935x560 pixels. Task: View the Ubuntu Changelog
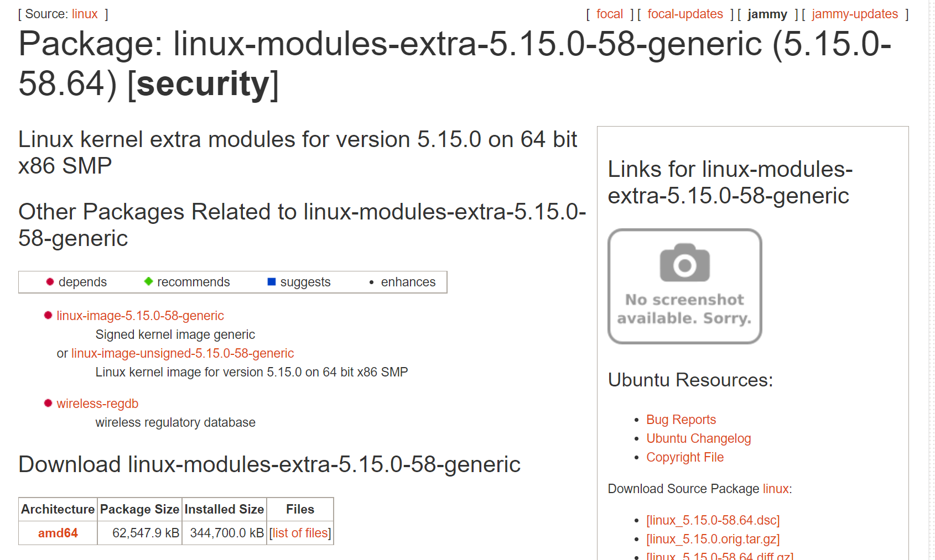tap(699, 438)
